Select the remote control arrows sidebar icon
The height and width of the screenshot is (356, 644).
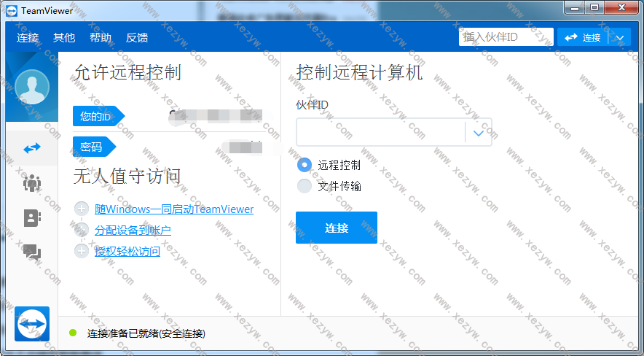click(x=31, y=148)
